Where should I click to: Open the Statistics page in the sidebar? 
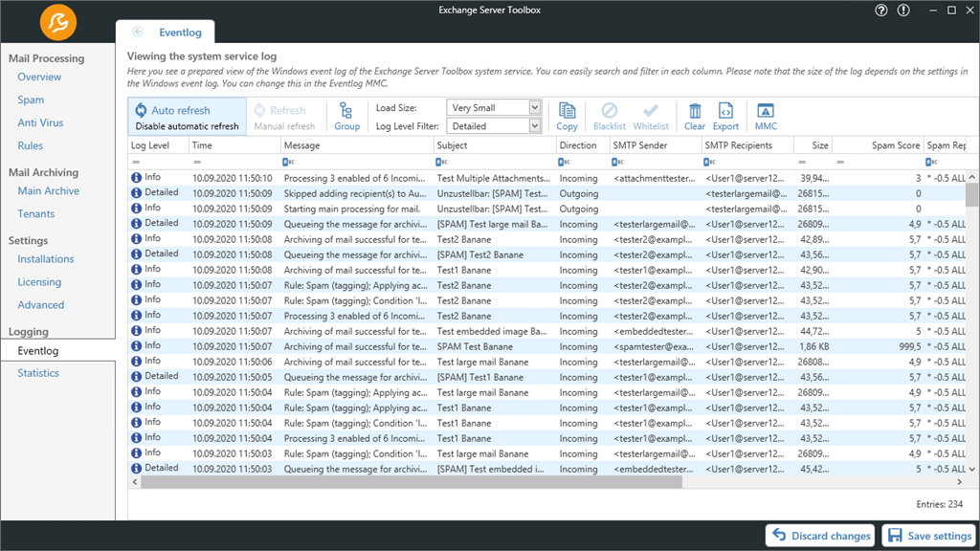[37, 372]
